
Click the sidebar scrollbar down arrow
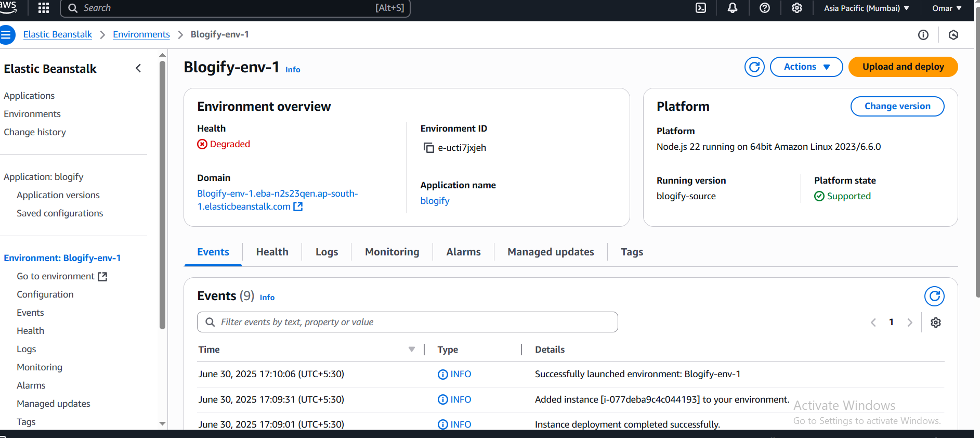tap(162, 423)
